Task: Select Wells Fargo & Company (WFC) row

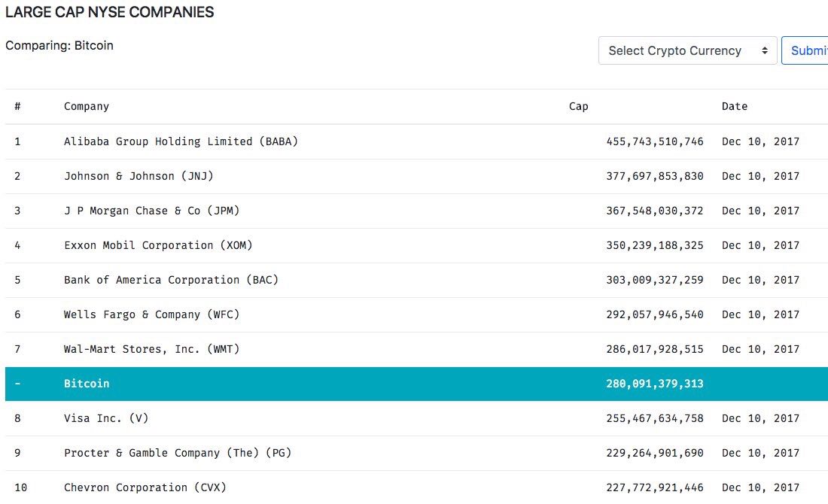Action: pyautogui.click(x=151, y=314)
